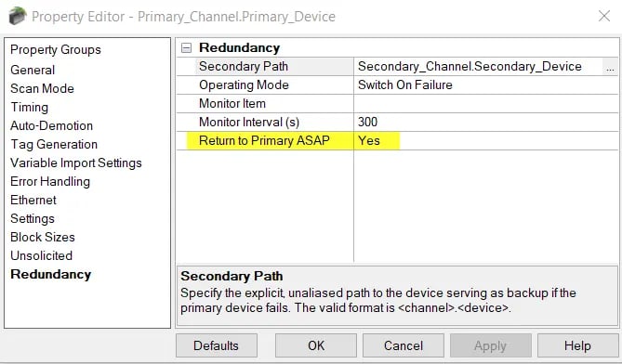Open Variable Import Settings group
Screen dimensions: 622x364
tap(76, 162)
